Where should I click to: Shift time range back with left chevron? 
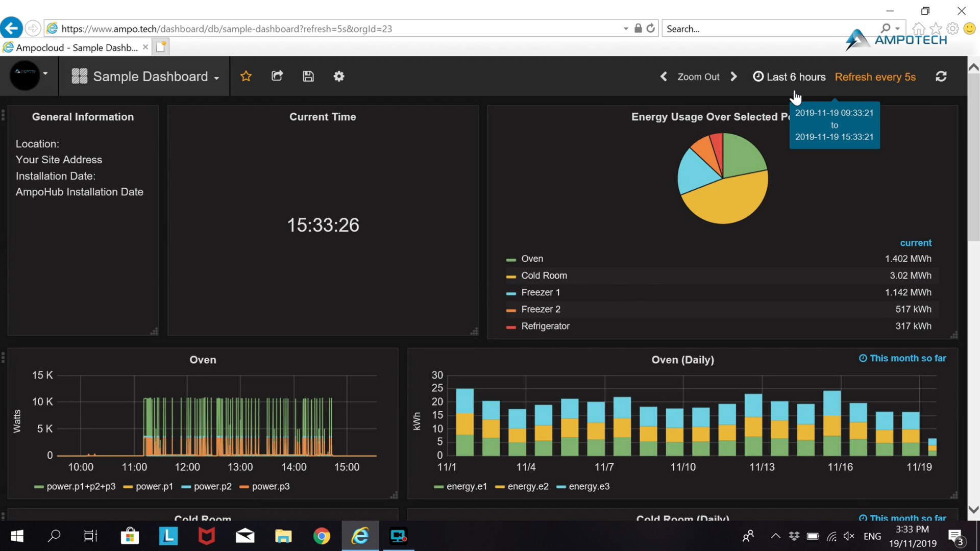coord(664,77)
